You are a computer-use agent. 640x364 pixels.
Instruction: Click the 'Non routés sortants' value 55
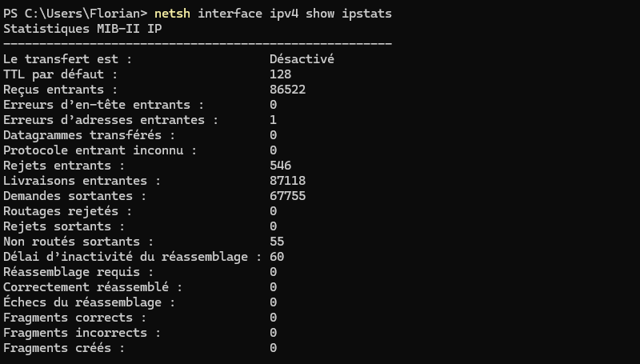pyautogui.click(x=277, y=242)
